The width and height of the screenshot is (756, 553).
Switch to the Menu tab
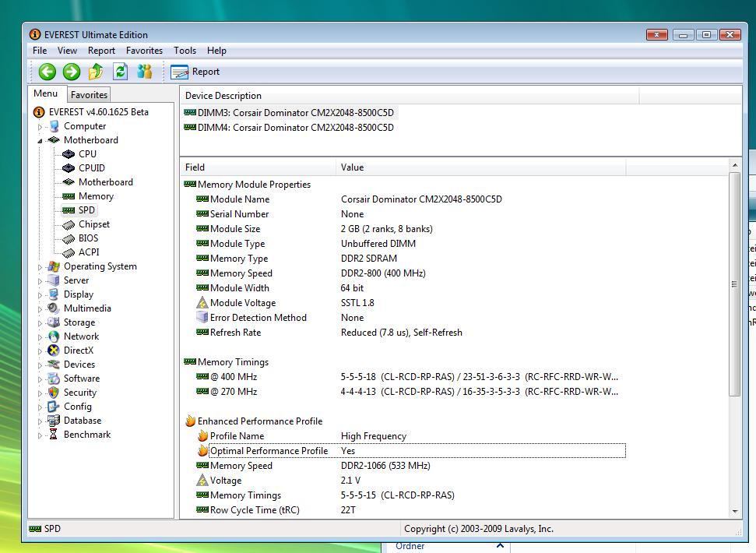[45, 93]
